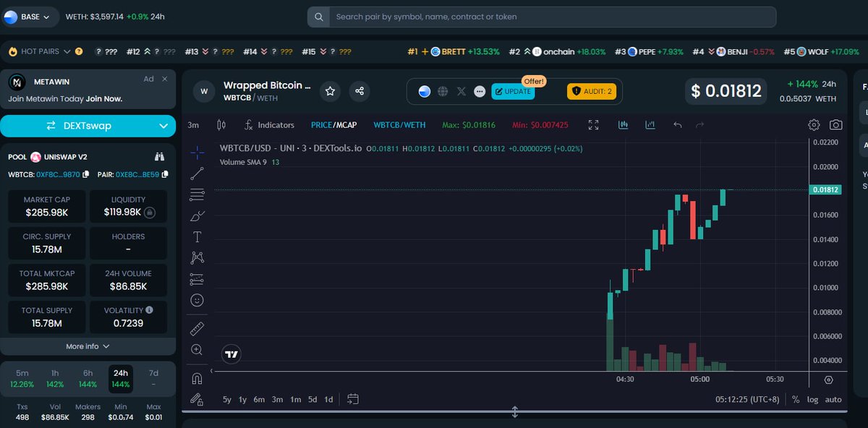Toggle percent scale on chart
This screenshot has width=868, height=428.
[796, 399]
